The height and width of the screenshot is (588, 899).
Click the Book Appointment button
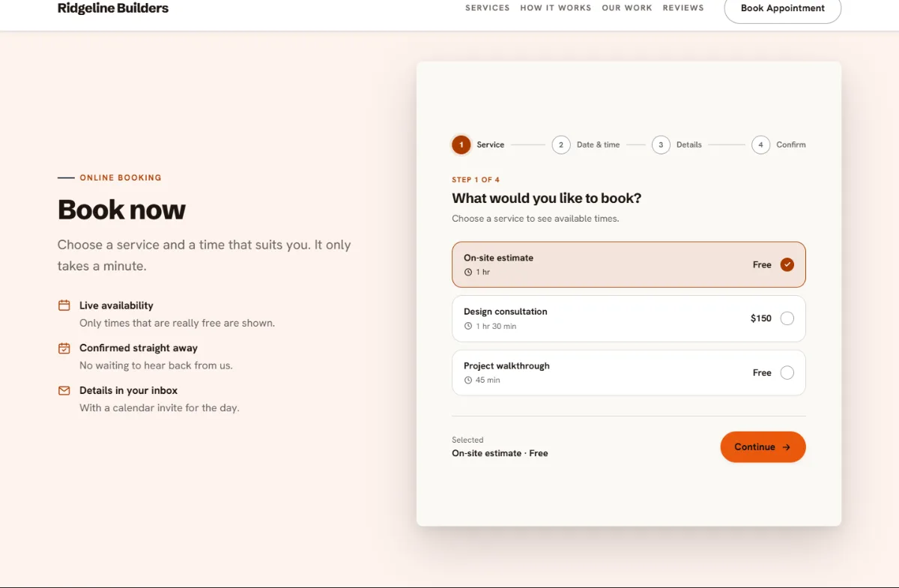[x=783, y=8]
